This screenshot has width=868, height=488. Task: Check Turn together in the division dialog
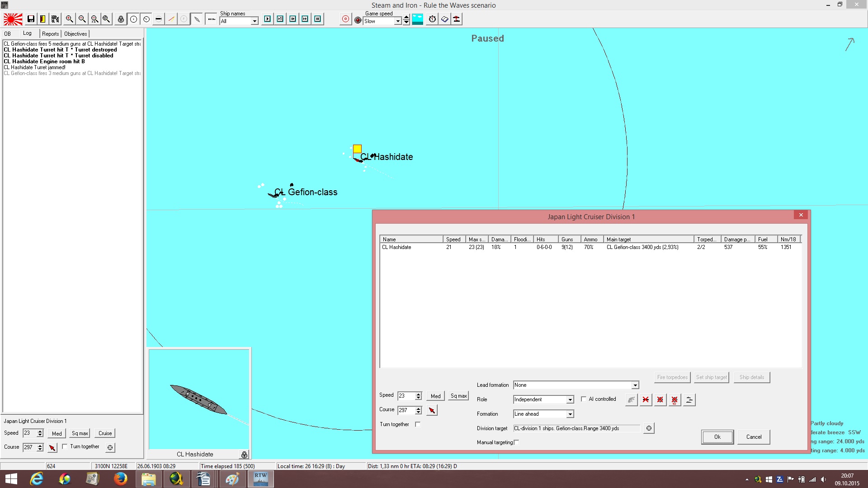[418, 424]
